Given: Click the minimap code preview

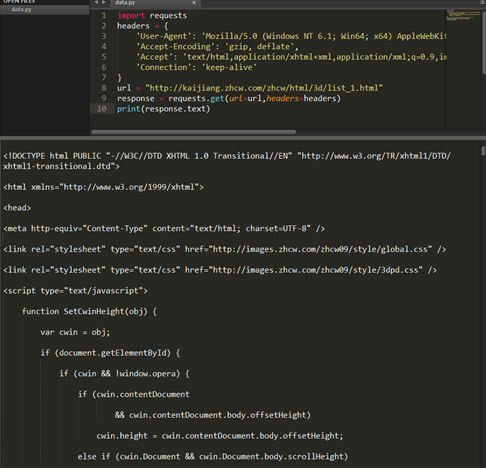Looking at the screenshot, I should (x=464, y=15).
